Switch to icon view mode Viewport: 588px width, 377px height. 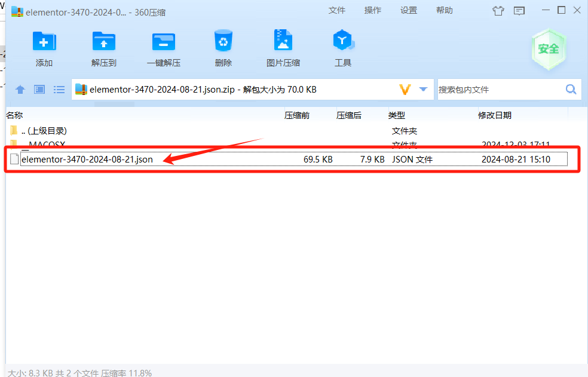[39, 89]
